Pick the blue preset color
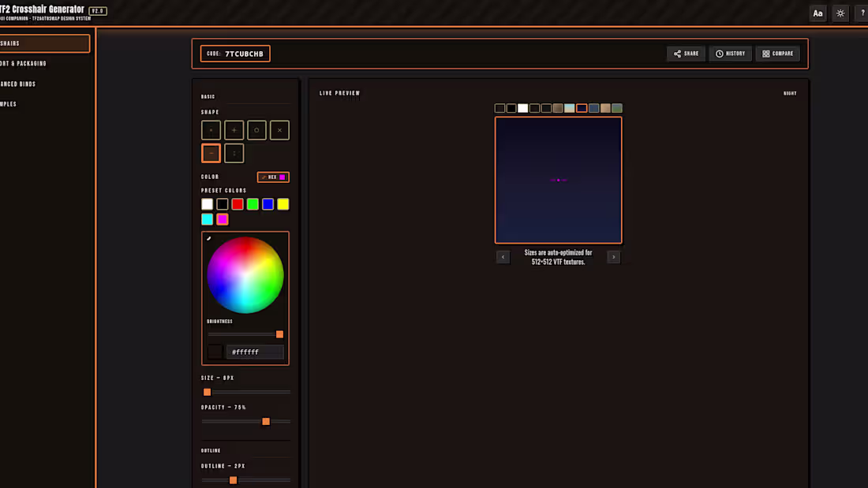Screen dimensions: 868x488 click(268, 204)
